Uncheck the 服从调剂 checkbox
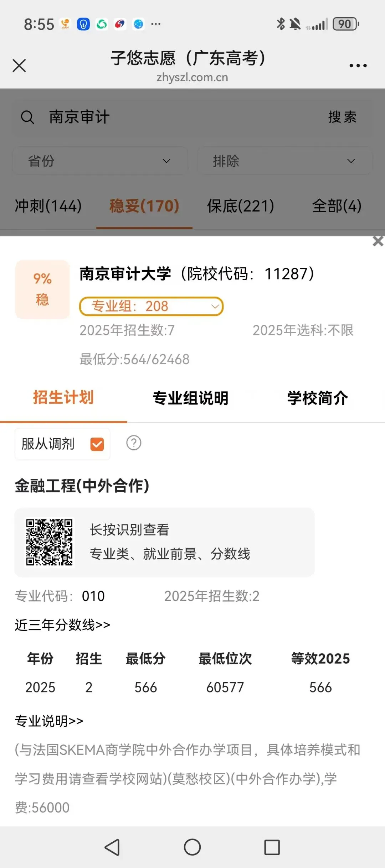This screenshot has width=385, height=868. 97,444
